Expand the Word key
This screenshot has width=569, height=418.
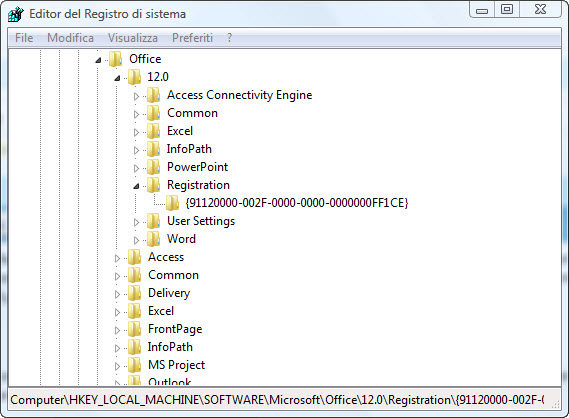click(136, 240)
